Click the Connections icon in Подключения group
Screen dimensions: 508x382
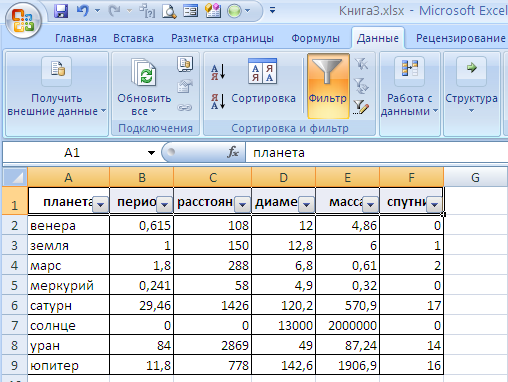[x=185, y=64]
